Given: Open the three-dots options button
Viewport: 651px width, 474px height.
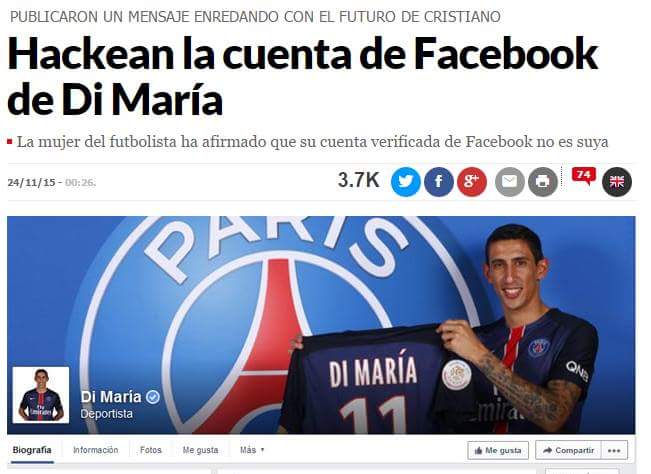Looking at the screenshot, I should [x=614, y=450].
